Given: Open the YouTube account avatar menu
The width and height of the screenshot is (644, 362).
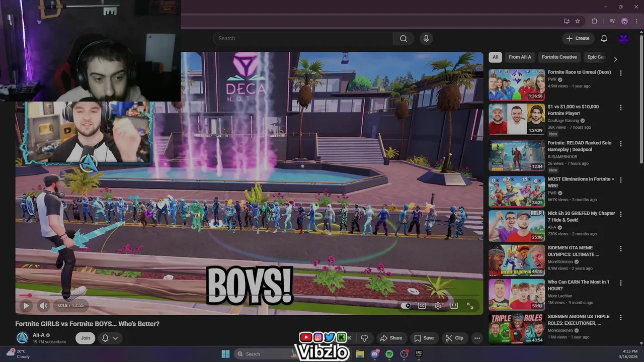Looking at the screenshot, I should pyautogui.click(x=624, y=38).
